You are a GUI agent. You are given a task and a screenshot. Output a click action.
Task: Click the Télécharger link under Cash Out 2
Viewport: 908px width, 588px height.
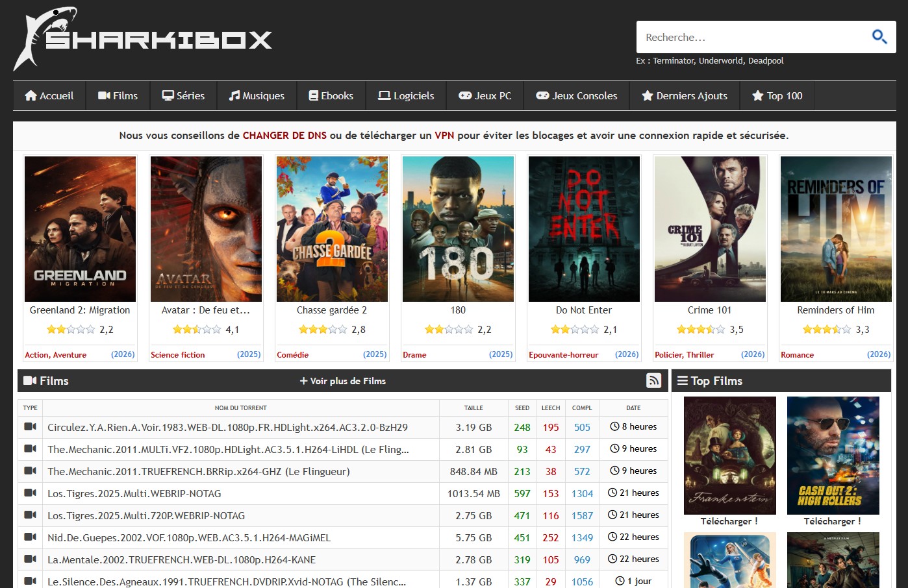click(x=832, y=521)
